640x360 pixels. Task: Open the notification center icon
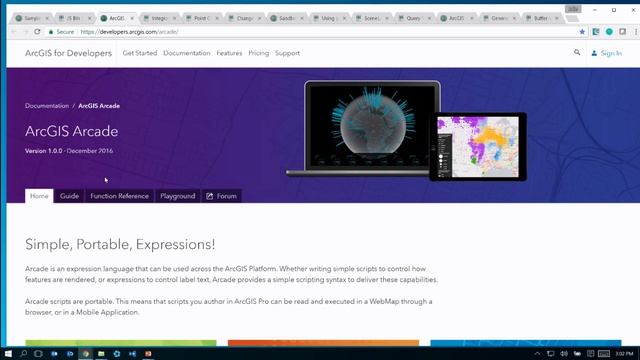point(590,353)
